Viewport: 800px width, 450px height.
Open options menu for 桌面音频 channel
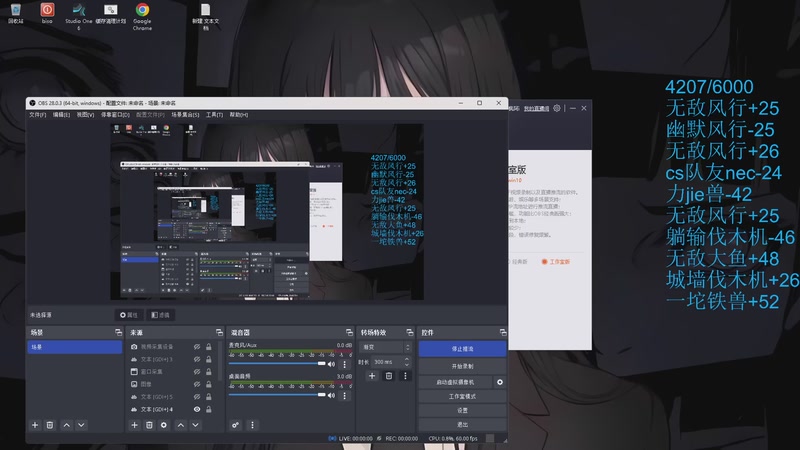[x=344, y=395]
